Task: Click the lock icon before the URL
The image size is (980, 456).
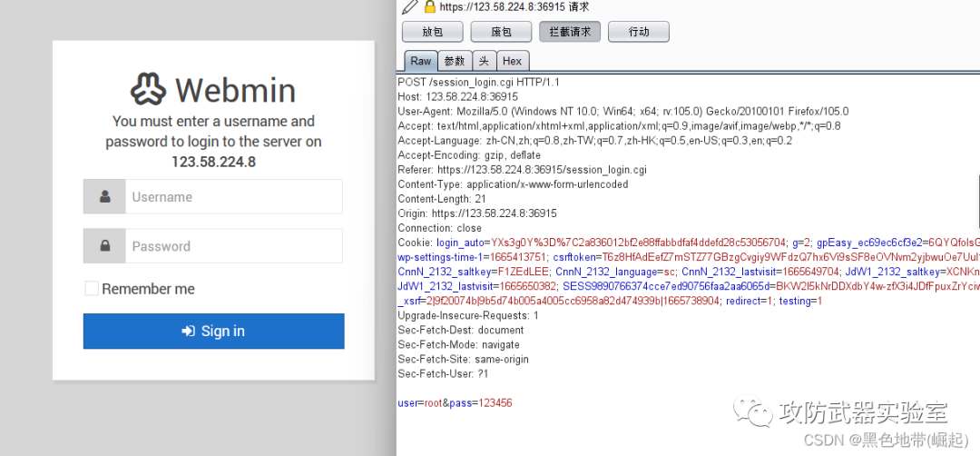Action: point(429,7)
